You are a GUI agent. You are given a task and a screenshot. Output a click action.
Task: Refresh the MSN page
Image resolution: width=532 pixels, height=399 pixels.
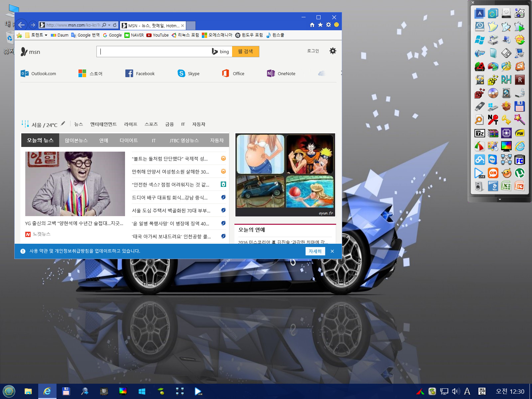[115, 25]
